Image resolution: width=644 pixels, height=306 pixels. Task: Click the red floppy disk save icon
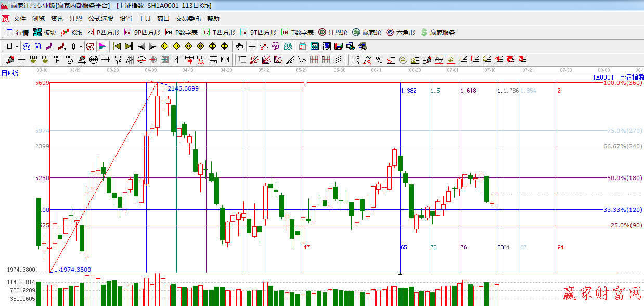click(x=339, y=46)
